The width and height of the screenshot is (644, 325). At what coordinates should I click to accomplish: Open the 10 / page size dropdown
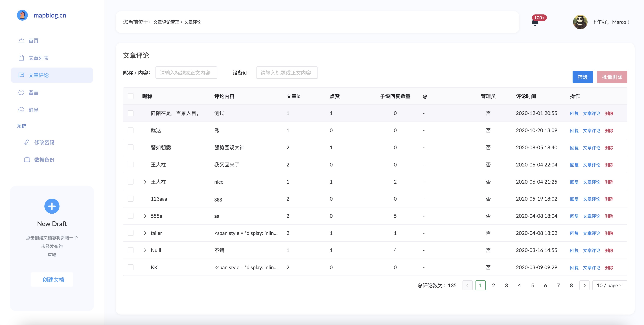pyautogui.click(x=610, y=285)
